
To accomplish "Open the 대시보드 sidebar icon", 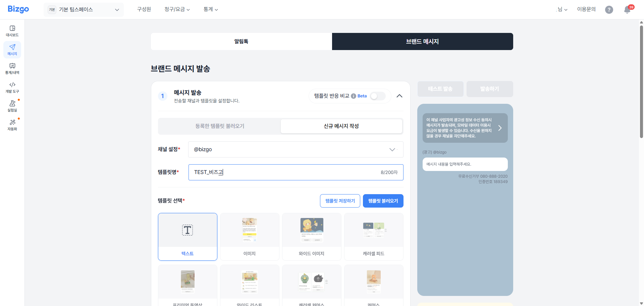I will click(x=12, y=30).
